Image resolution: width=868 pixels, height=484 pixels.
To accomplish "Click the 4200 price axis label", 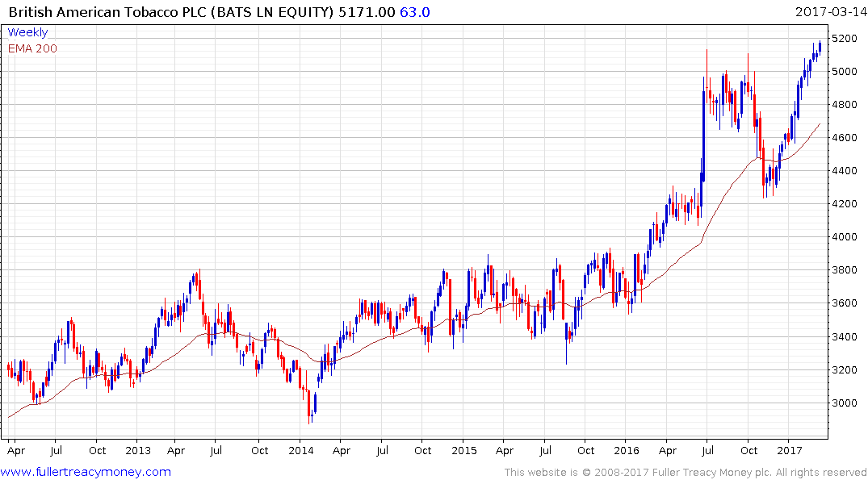I will (845, 203).
